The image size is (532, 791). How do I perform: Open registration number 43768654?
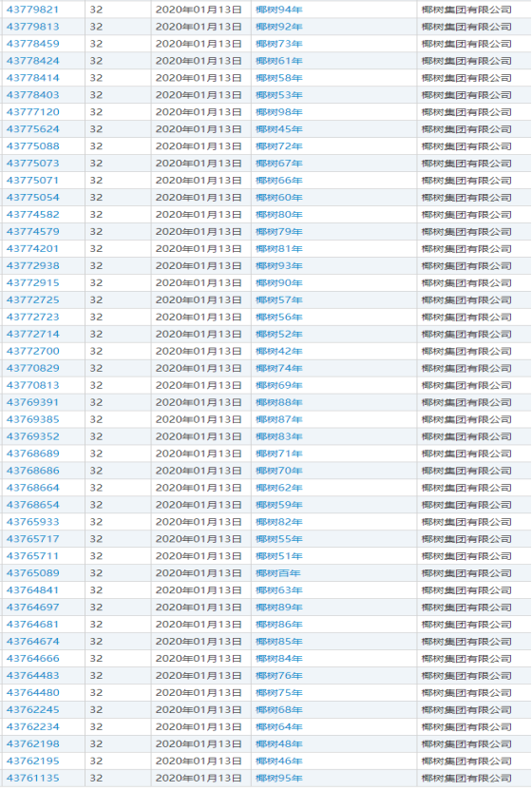point(33,506)
